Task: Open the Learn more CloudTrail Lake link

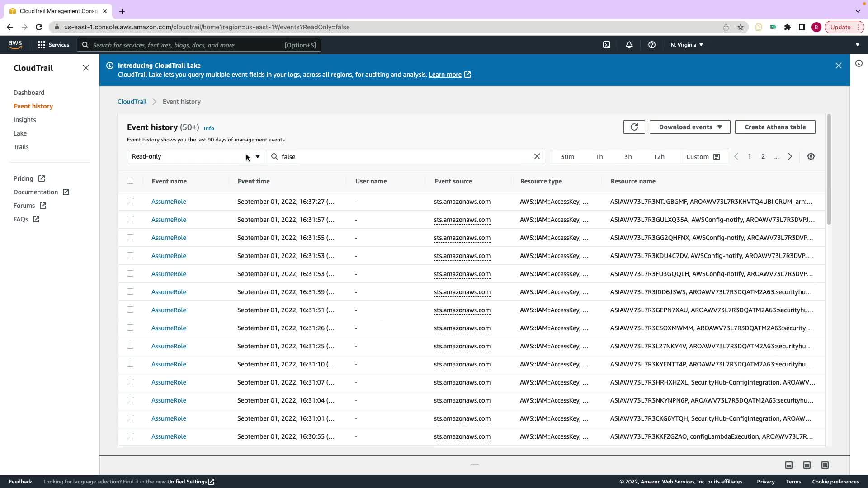Action: point(445,75)
